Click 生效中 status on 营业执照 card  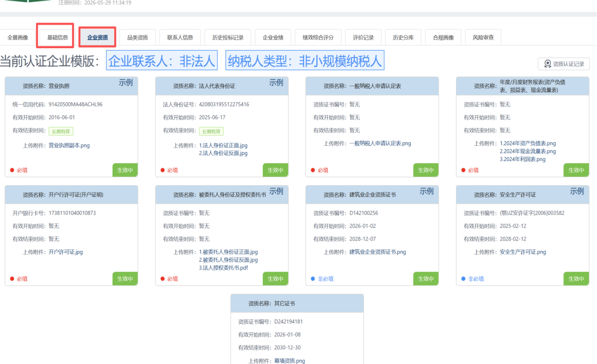(125, 170)
